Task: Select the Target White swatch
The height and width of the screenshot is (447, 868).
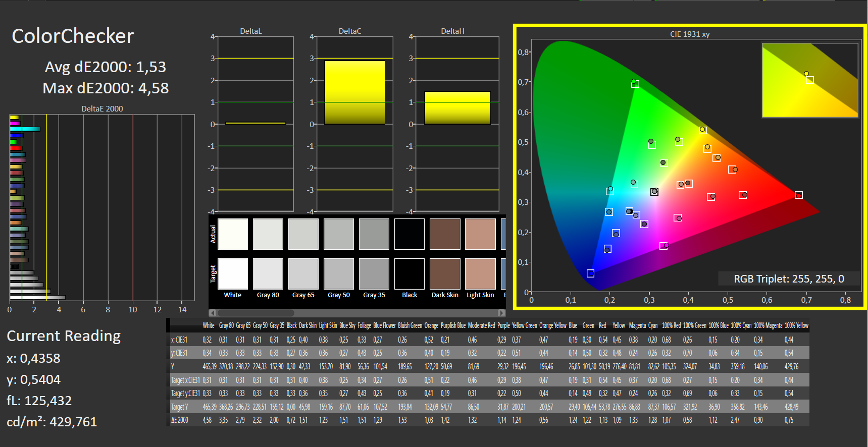Action: point(233,274)
